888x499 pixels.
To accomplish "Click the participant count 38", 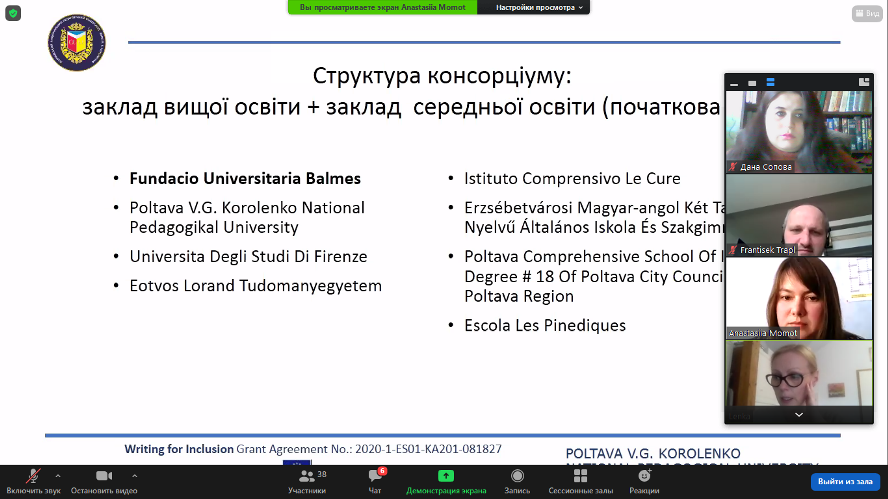I will pos(322,474).
